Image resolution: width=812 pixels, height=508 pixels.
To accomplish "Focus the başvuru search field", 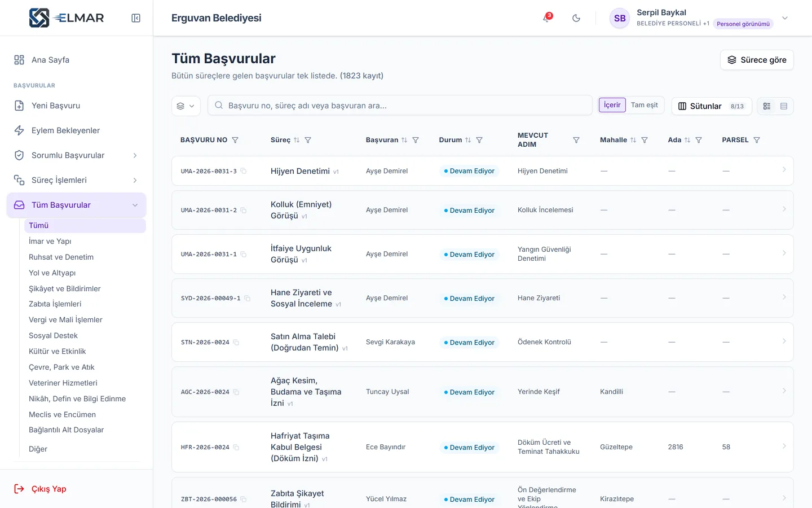I will point(400,106).
